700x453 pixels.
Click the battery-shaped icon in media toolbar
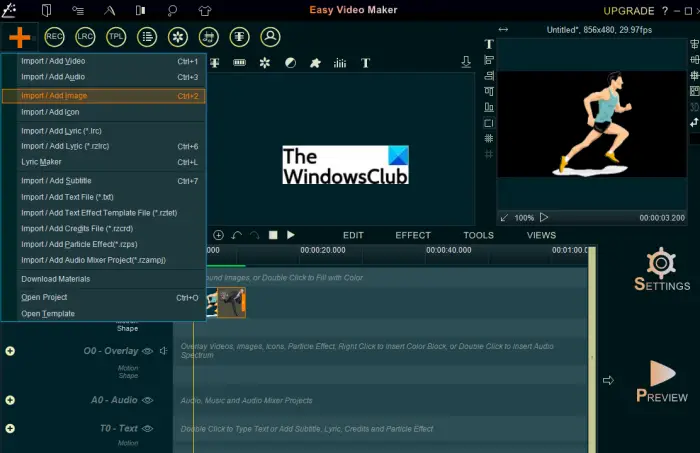(239, 62)
